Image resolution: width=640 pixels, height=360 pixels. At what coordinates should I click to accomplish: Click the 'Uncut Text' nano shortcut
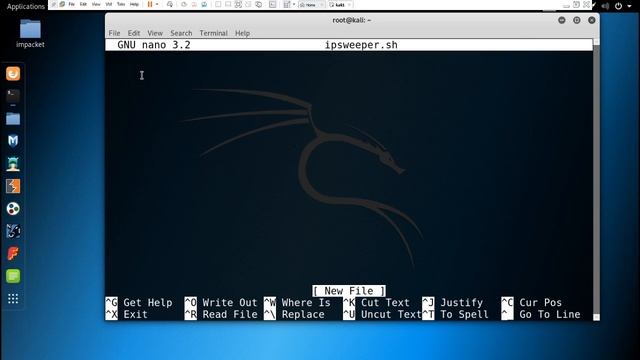tap(382, 314)
